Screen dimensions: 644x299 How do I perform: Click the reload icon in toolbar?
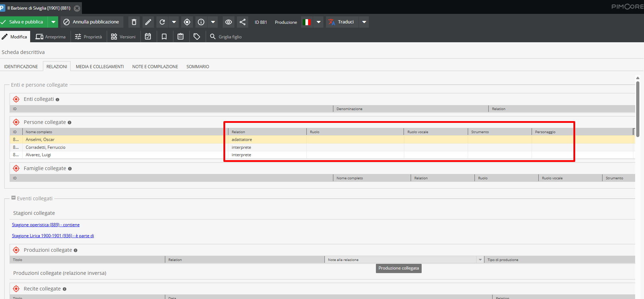[x=162, y=22]
